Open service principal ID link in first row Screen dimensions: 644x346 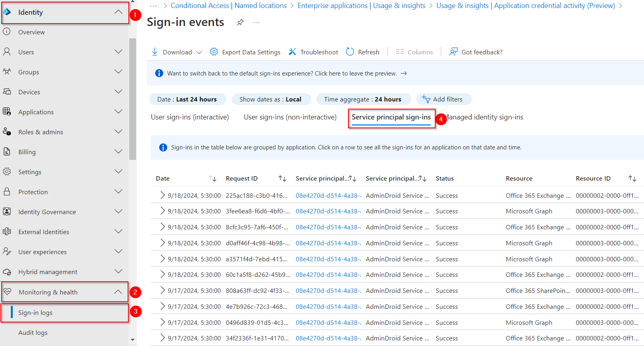[x=328, y=195]
